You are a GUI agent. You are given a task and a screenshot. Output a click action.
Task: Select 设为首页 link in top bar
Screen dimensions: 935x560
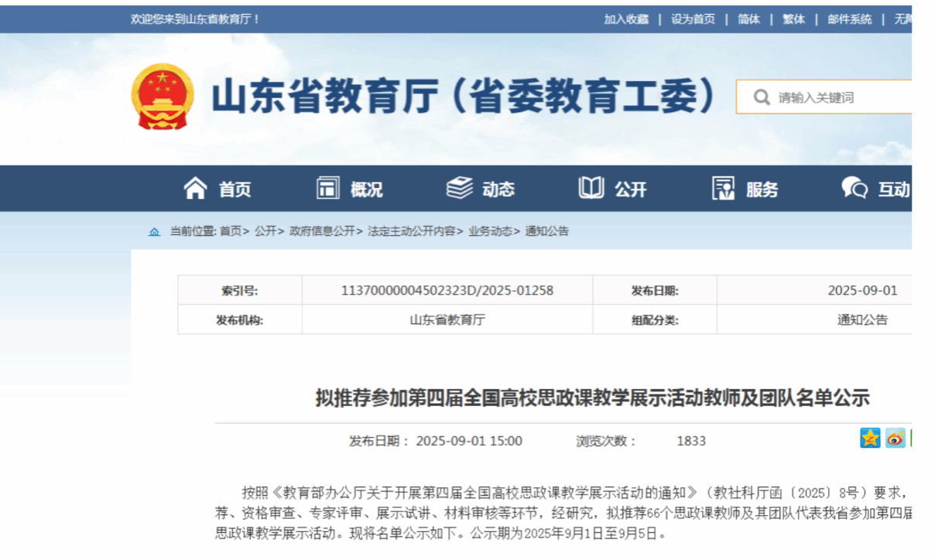pos(693,19)
